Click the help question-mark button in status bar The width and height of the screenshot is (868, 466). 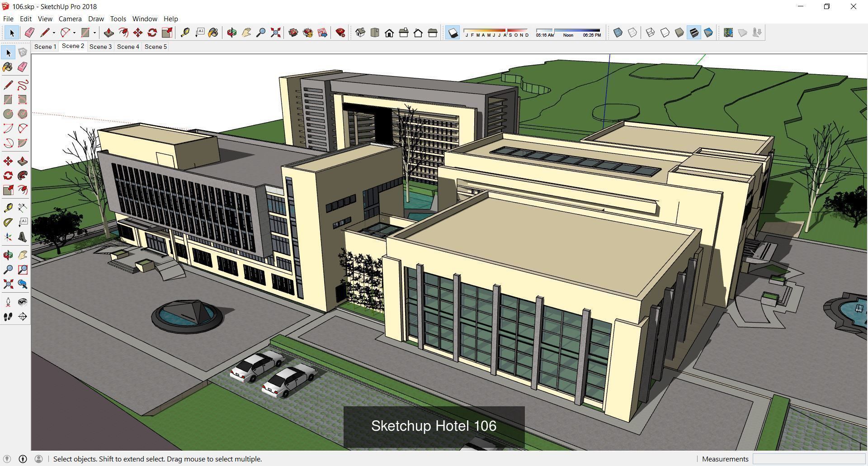click(x=22, y=459)
